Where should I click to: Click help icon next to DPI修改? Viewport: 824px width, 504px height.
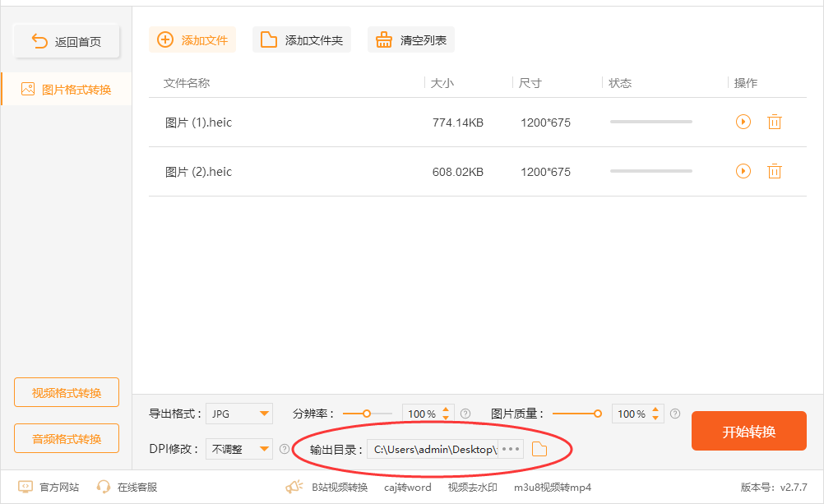click(285, 449)
